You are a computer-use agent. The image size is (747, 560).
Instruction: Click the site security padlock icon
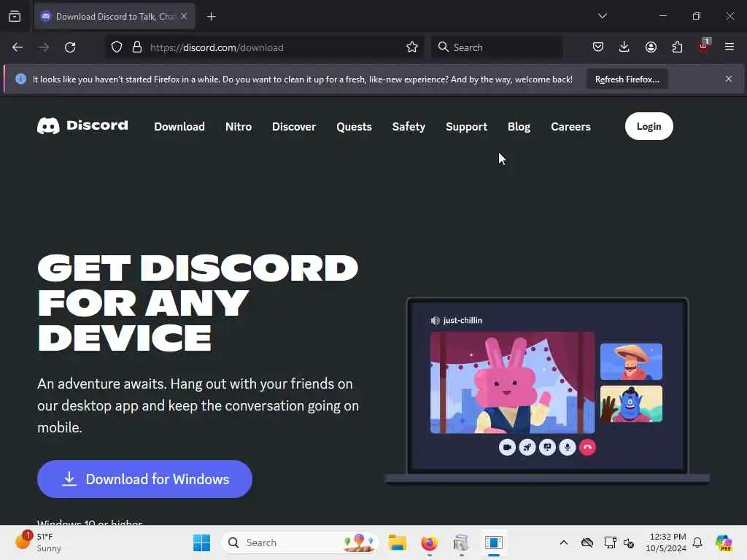137,47
